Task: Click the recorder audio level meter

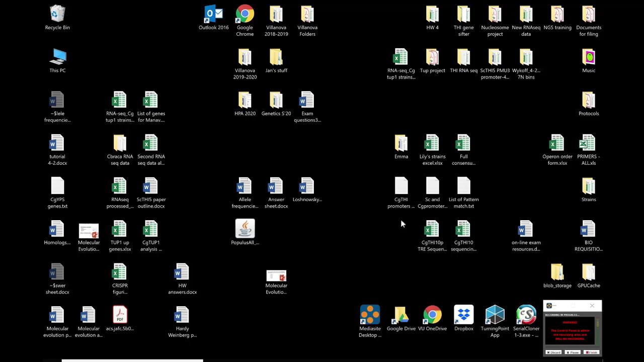Action: coord(598,331)
